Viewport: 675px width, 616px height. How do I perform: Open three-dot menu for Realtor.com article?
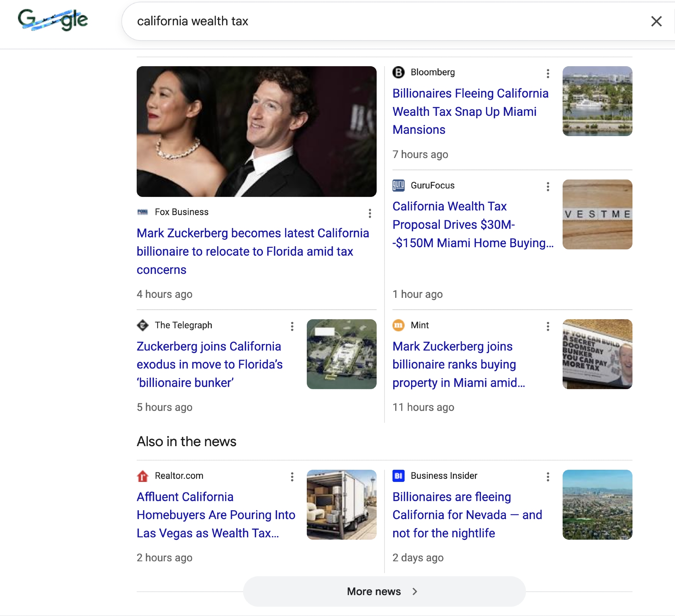[x=292, y=477]
